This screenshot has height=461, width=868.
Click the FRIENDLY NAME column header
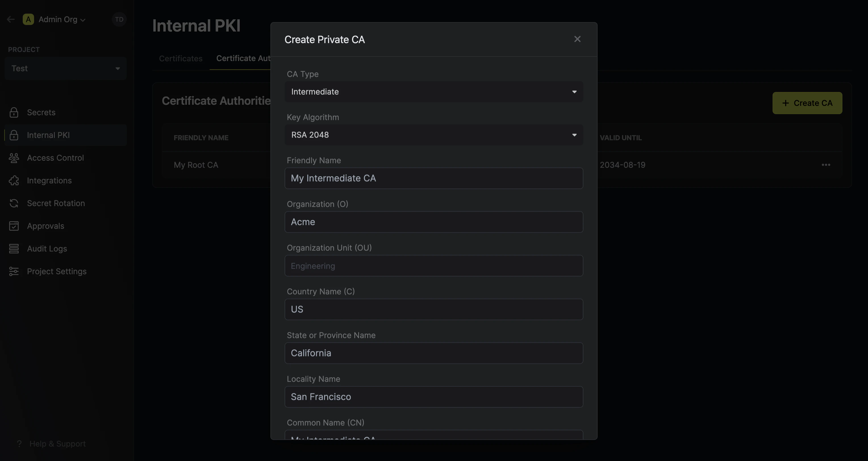point(201,138)
